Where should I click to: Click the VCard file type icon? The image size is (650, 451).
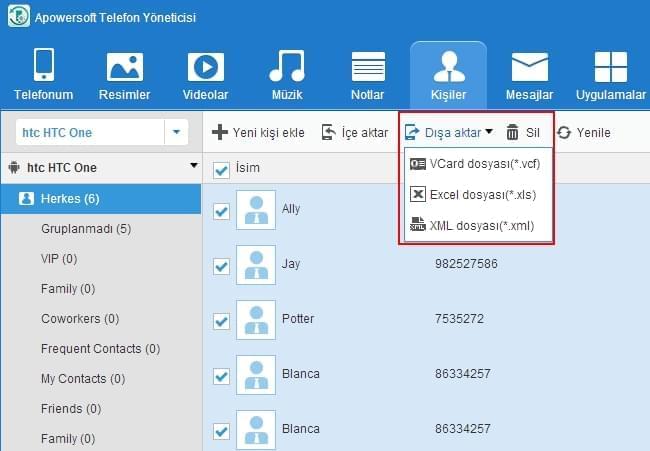(x=417, y=164)
